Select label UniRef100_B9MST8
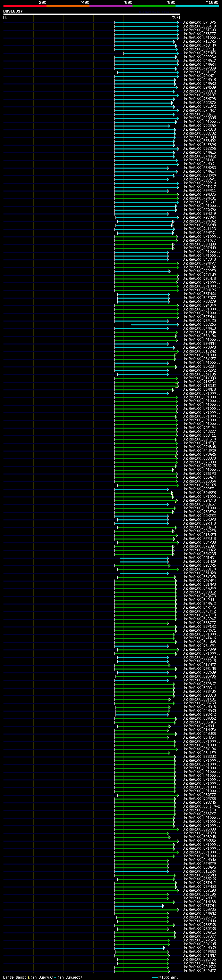Image resolution: width=222 pixels, height=980 pixels. (x=199, y=501)
